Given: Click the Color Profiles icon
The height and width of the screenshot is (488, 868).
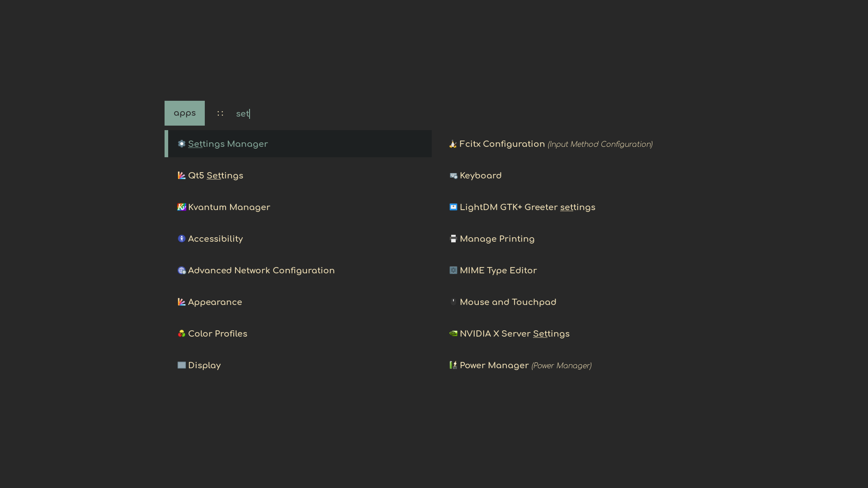Looking at the screenshot, I should click(x=181, y=333).
